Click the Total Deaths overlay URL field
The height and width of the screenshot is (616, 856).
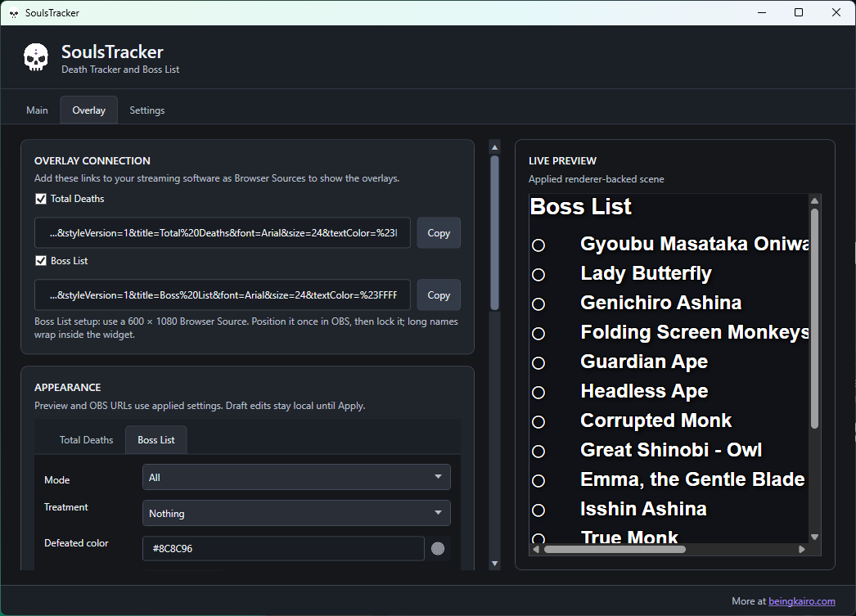[223, 233]
